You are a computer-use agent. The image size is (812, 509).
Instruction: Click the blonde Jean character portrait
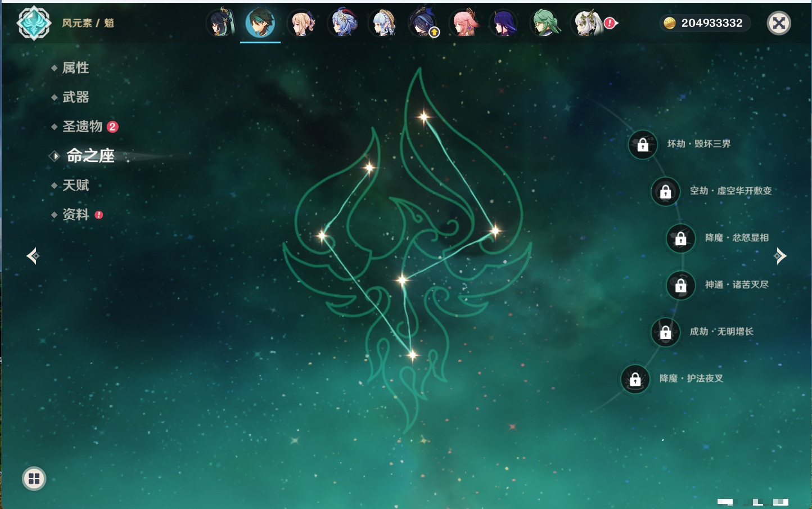tap(301, 24)
